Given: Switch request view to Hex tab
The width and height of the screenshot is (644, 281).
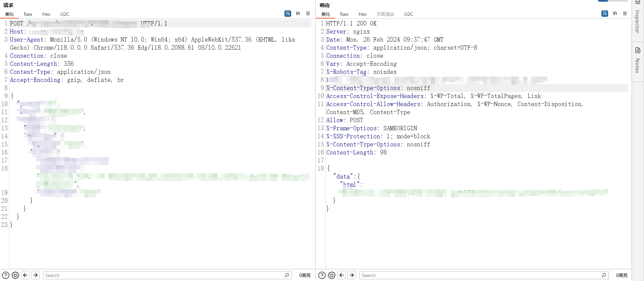Looking at the screenshot, I should click(46, 14).
